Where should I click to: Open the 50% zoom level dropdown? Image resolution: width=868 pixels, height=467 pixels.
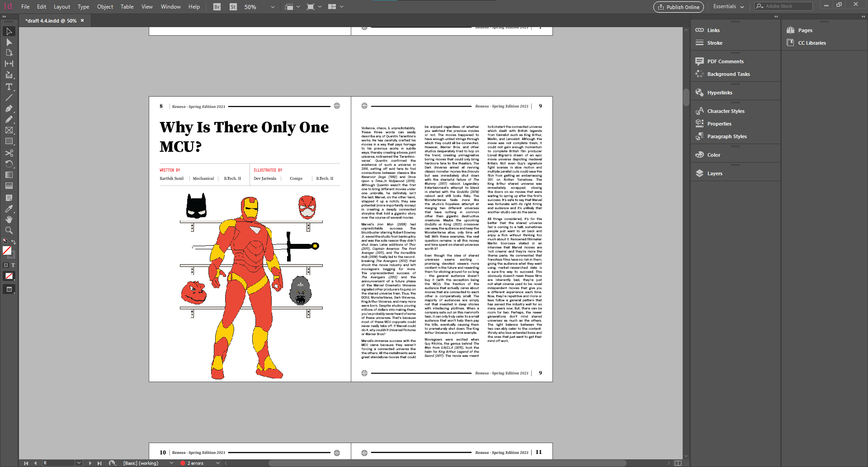click(x=272, y=7)
